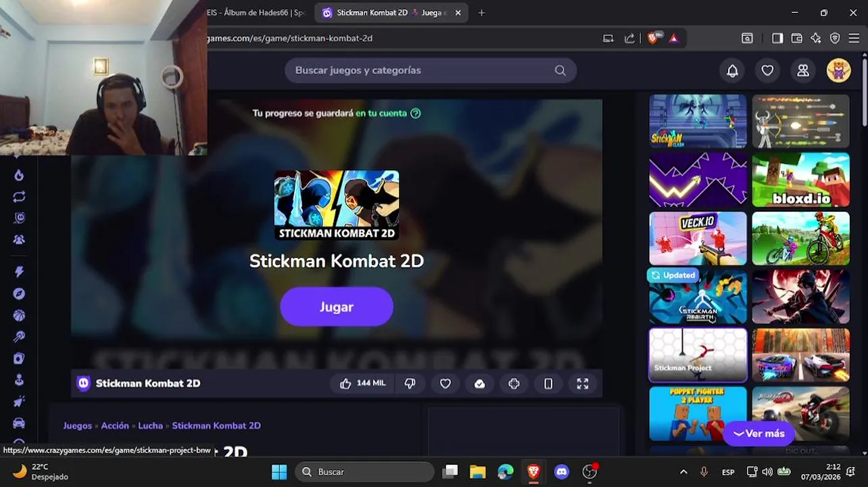Open the user avatar profile

(838, 70)
